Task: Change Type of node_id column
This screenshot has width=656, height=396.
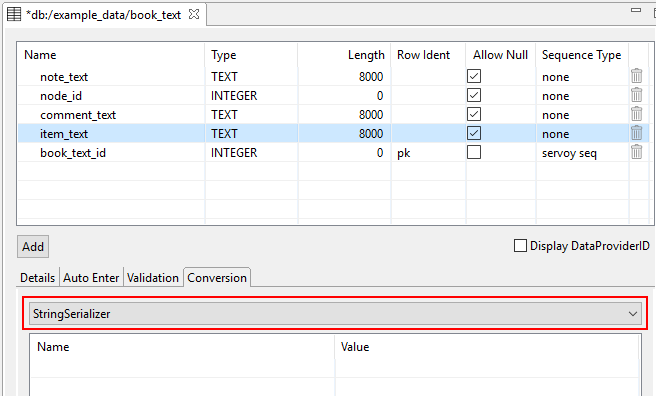Action: coord(234,96)
